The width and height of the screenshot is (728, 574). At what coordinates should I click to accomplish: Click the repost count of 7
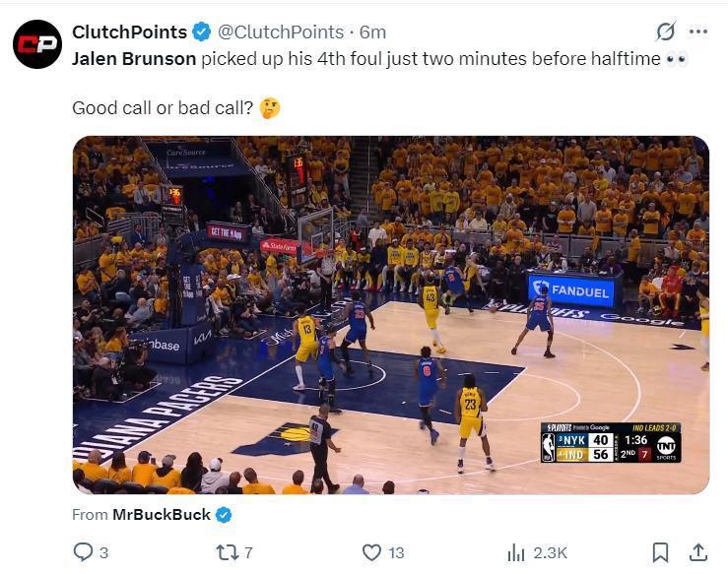(x=248, y=553)
